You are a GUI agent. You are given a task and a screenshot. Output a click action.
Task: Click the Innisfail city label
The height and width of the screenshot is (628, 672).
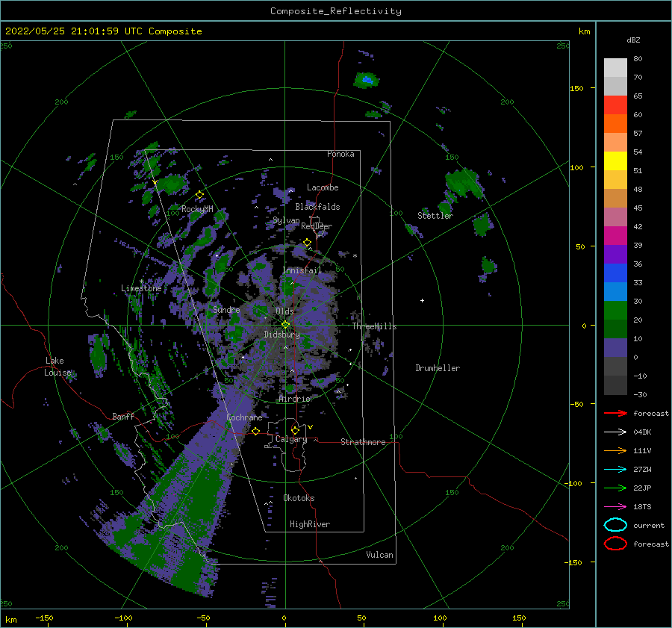tap(302, 270)
